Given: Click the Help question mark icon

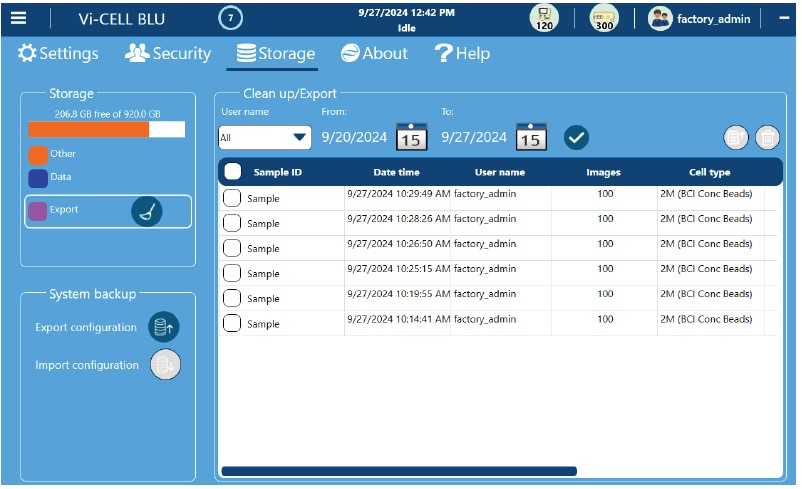Looking at the screenshot, I should click(443, 53).
